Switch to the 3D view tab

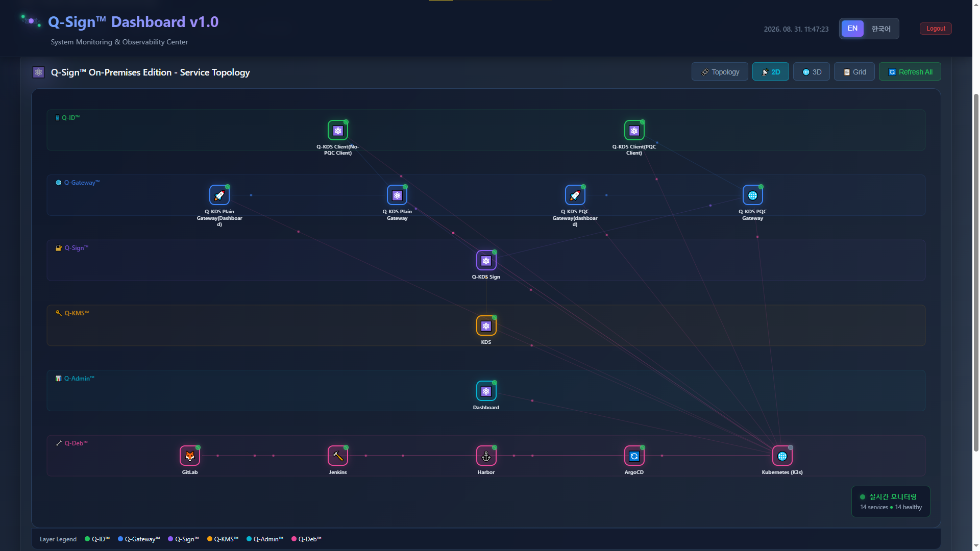[812, 72]
